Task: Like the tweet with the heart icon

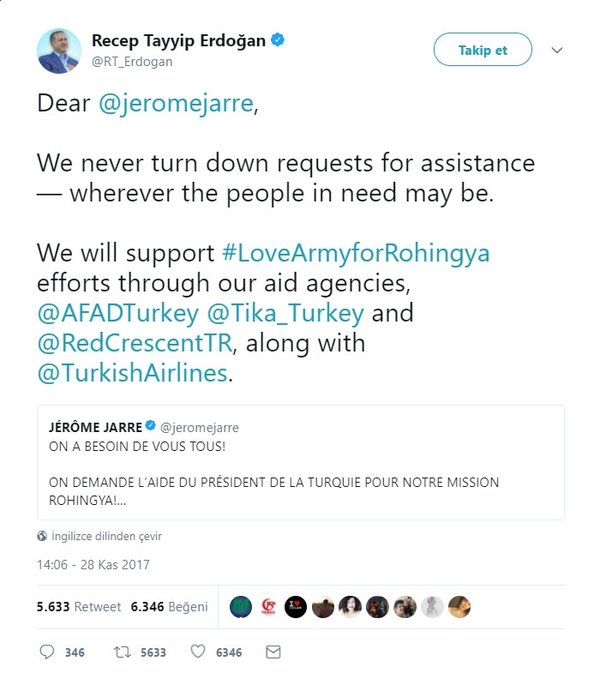Action: pos(198,652)
